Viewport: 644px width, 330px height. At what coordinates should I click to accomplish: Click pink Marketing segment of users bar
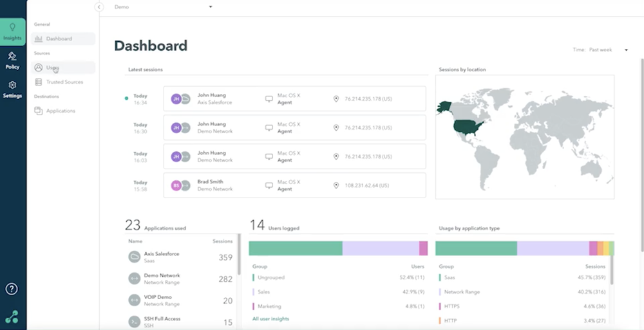pyautogui.click(x=424, y=248)
